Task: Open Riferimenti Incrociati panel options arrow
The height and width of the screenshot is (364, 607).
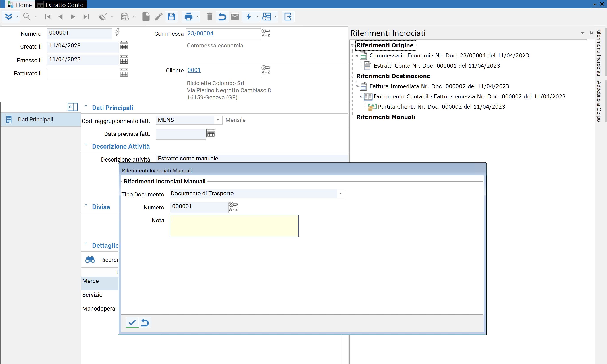Action: pos(582,33)
